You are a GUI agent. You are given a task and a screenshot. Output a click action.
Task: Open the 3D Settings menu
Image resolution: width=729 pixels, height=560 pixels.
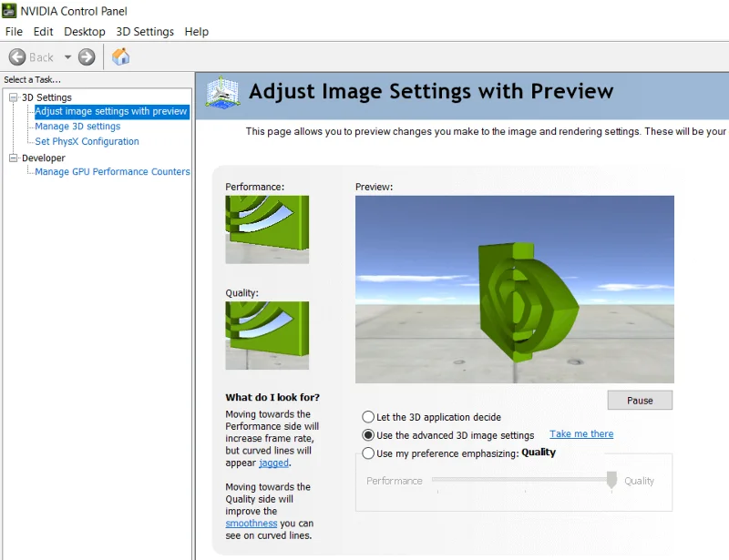pos(145,32)
